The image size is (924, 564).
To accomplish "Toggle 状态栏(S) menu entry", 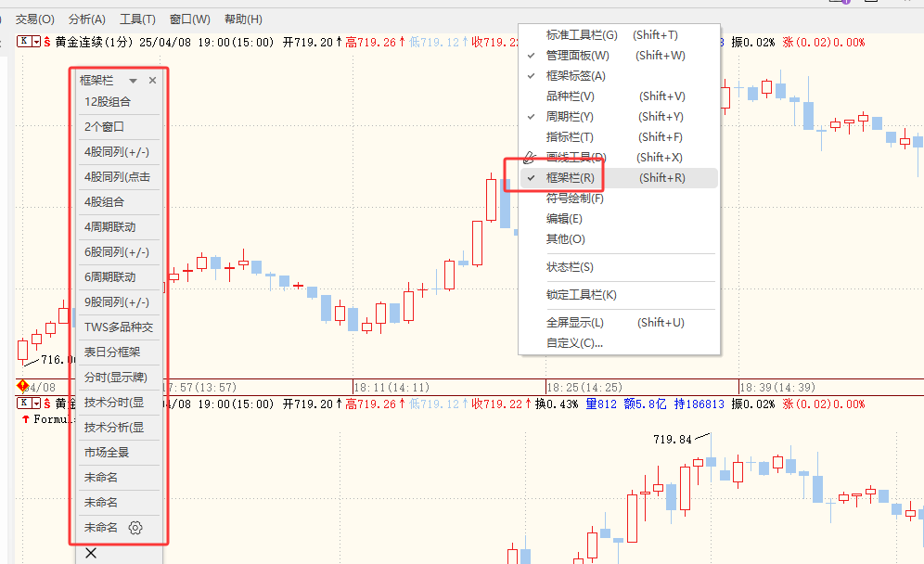I will pos(619,267).
